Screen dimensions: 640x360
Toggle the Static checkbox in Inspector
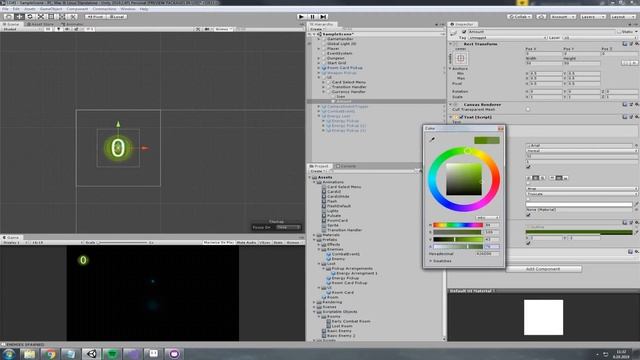coord(619,31)
